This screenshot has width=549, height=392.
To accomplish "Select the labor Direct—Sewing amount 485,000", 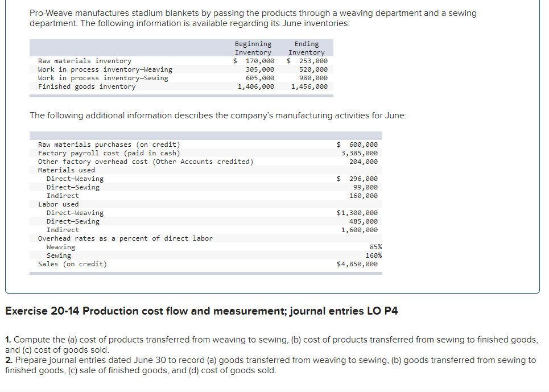I will (x=364, y=221).
